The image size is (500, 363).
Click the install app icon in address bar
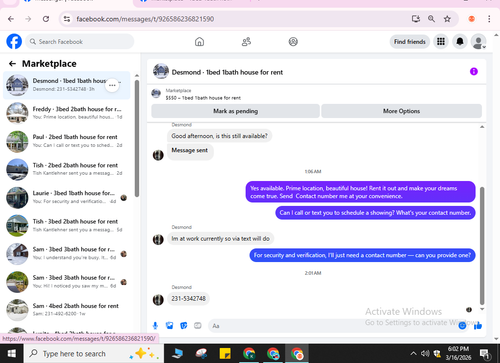pos(416,19)
